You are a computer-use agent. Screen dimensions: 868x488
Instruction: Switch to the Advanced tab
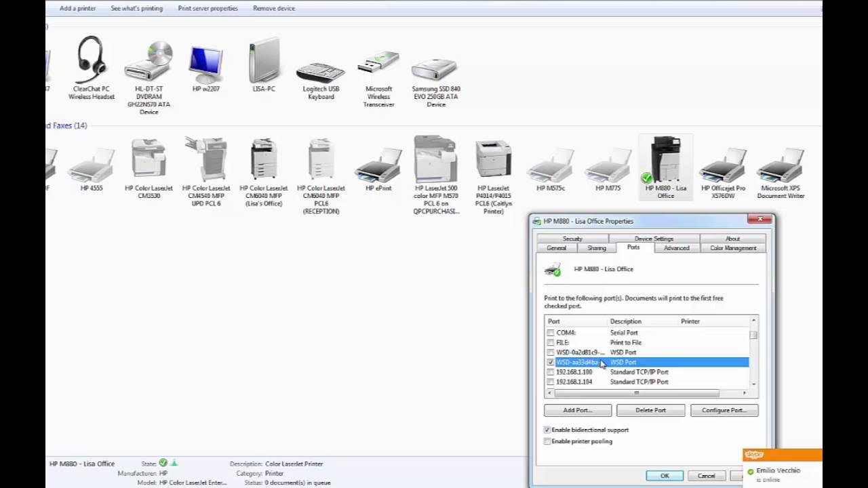[x=676, y=248]
